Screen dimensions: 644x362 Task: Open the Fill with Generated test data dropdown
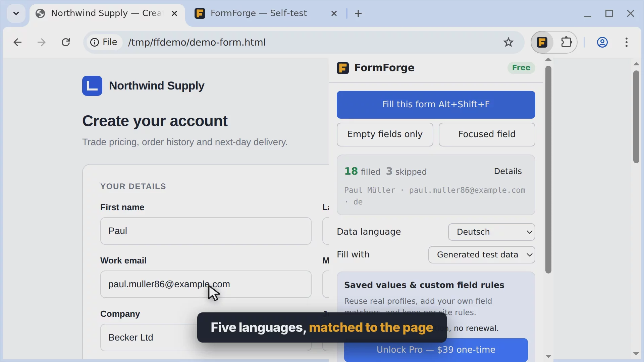point(482,255)
